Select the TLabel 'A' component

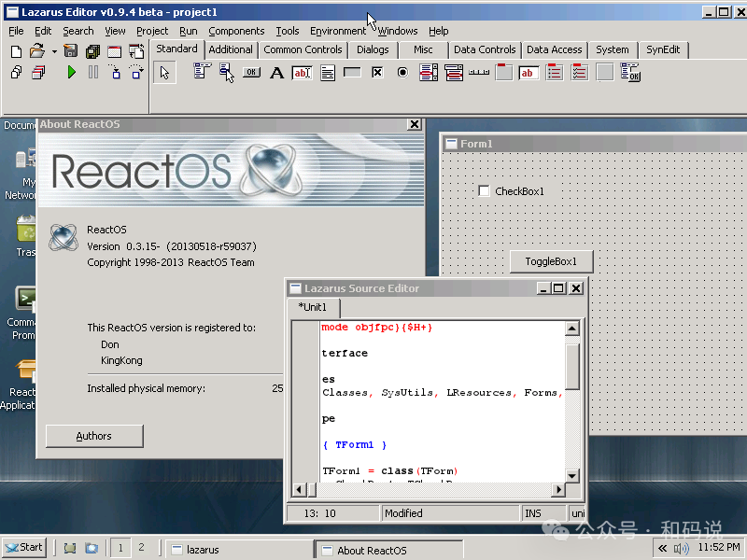[276, 73]
